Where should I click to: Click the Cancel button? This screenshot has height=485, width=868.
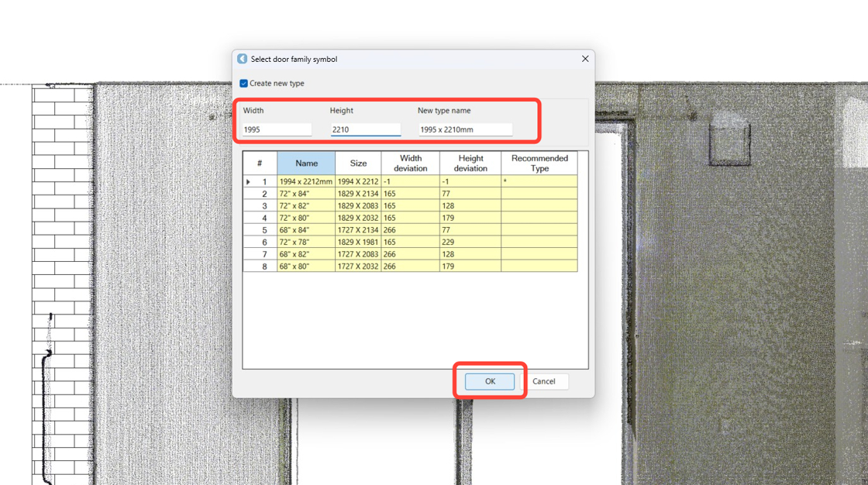click(543, 381)
